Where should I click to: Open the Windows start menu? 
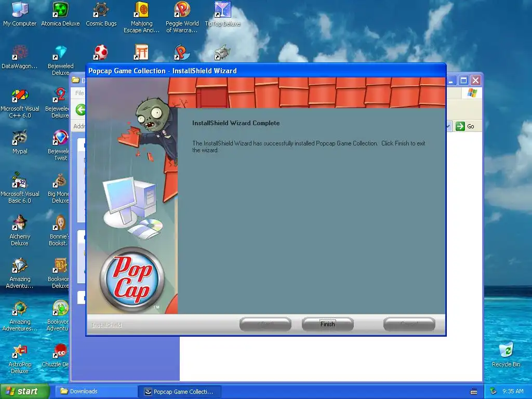coord(25,391)
